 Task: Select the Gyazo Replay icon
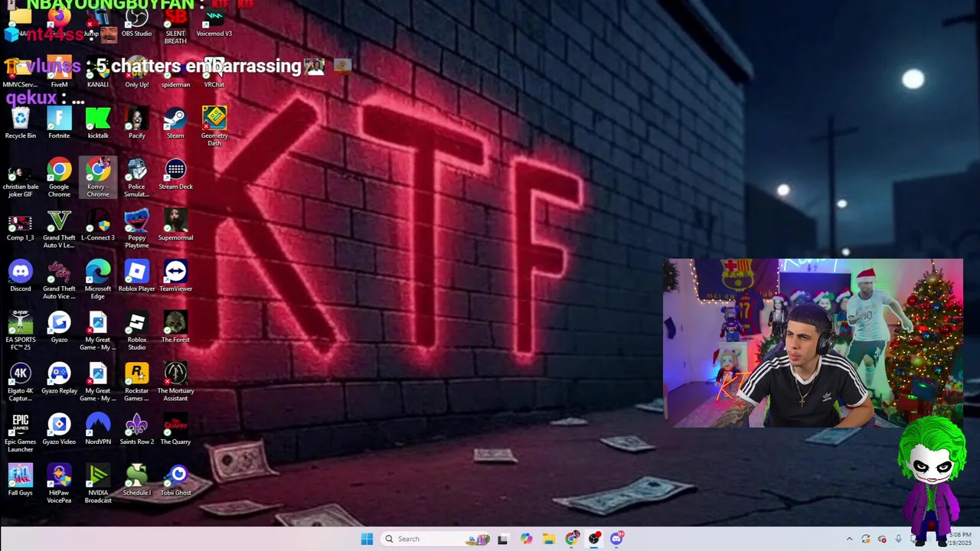[59, 379]
